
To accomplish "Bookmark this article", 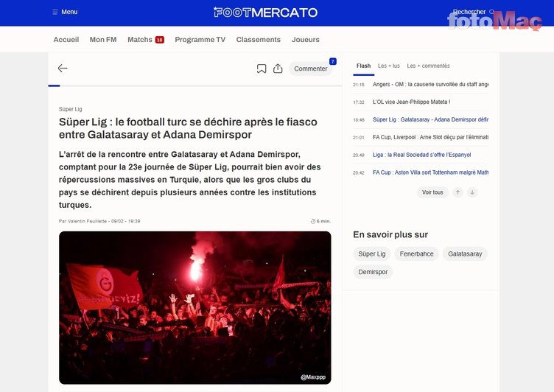I will (262, 69).
